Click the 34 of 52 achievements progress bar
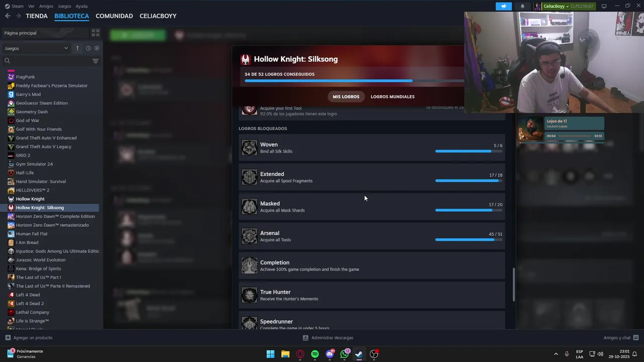 click(354, 80)
